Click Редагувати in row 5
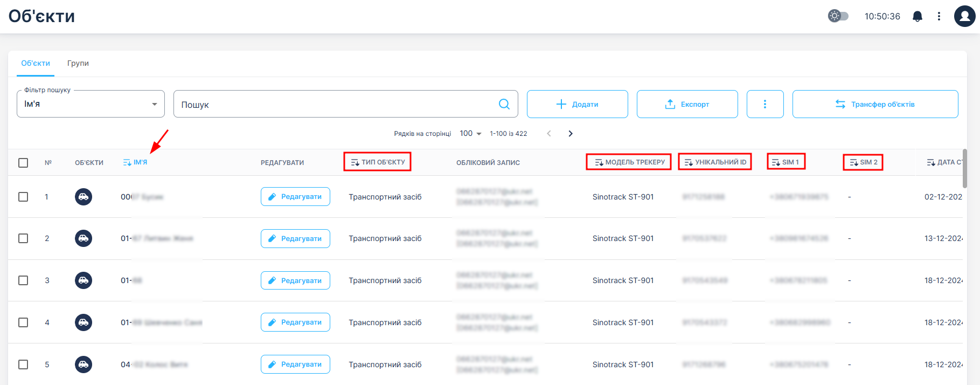The image size is (980, 385). 295,365
